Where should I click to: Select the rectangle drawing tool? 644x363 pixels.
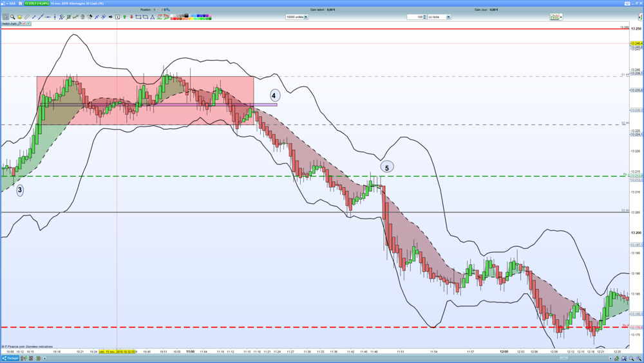coord(138,17)
